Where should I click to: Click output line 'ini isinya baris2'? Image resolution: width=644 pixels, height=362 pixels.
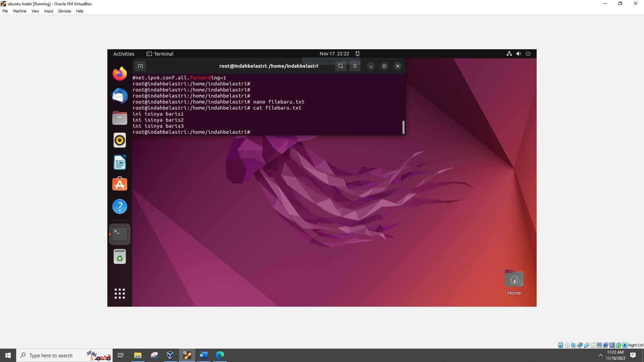tap(158, 120)
